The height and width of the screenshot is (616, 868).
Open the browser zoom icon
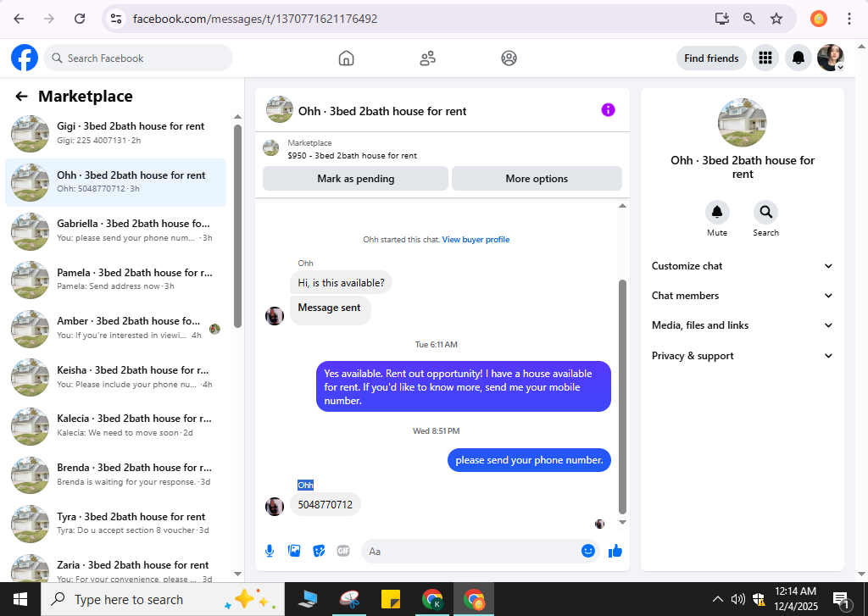pyautogui.click(x=749, y=19)
